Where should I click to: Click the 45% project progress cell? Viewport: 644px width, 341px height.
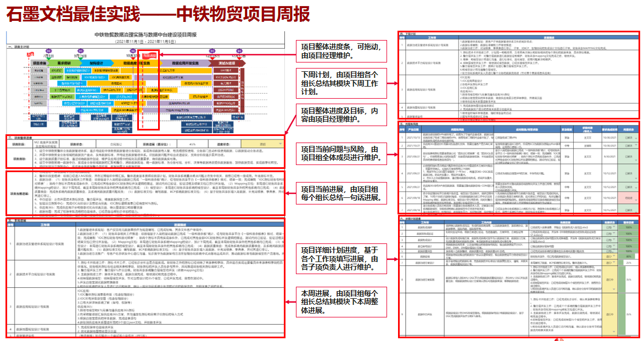click(x=192, y=144)
